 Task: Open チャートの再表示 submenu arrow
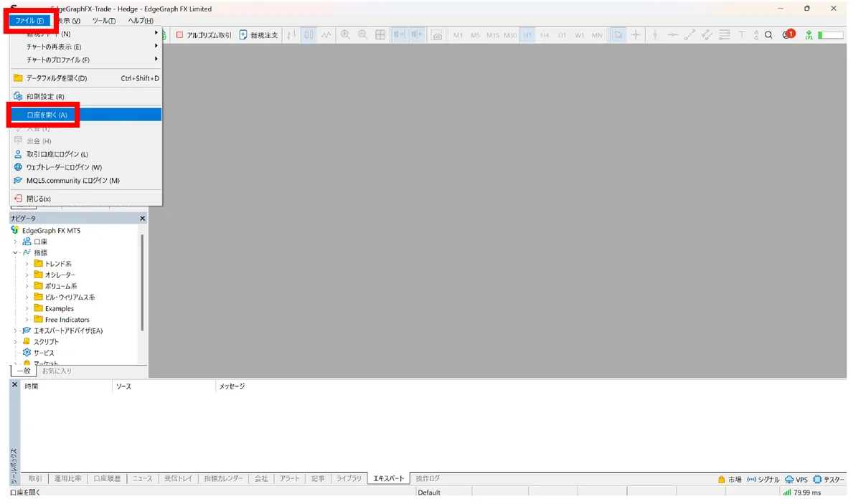pyautogui.click(x=156, y=47)
